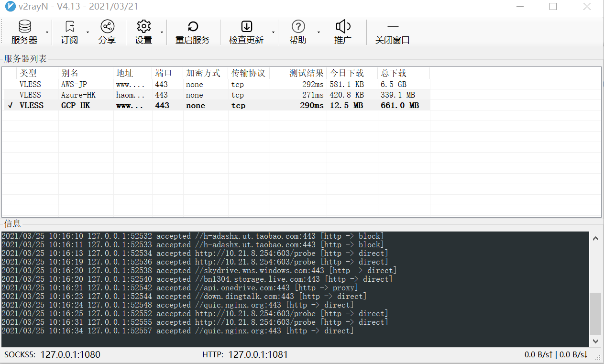Viewport: 604px width, 364px height.
Task: Click the 581.1 KB today download cell
Action: coord(347,85)
